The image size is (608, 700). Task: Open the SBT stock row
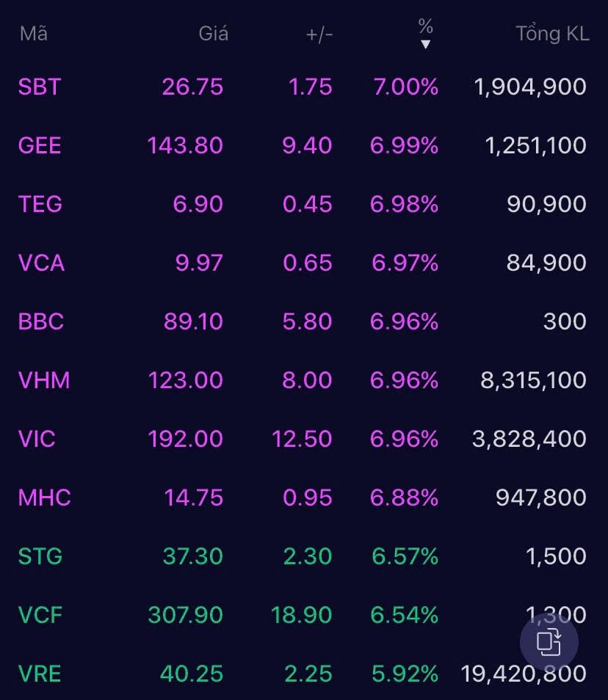pos(40,87)
